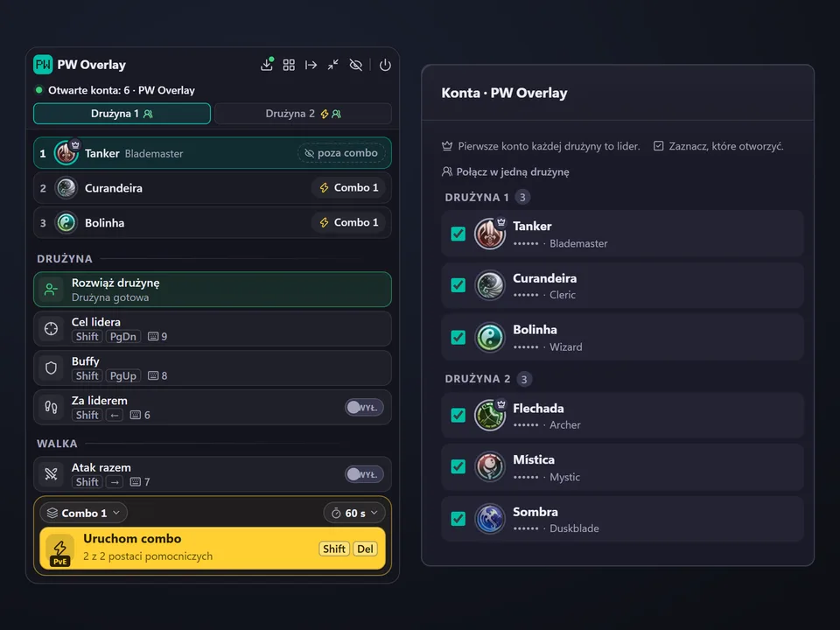The height and width of the screenshot is (630, 840).
Task: Click Uruchom combo button
Action: point(212,548)
